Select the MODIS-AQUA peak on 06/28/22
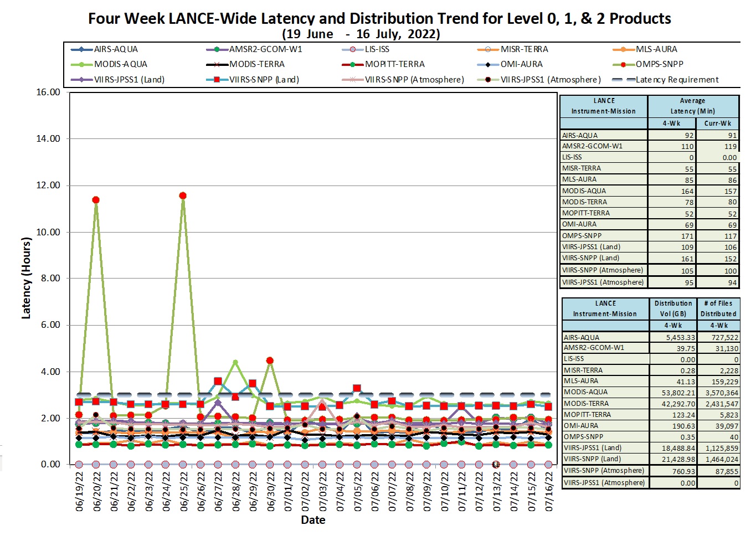 [235, 363]
